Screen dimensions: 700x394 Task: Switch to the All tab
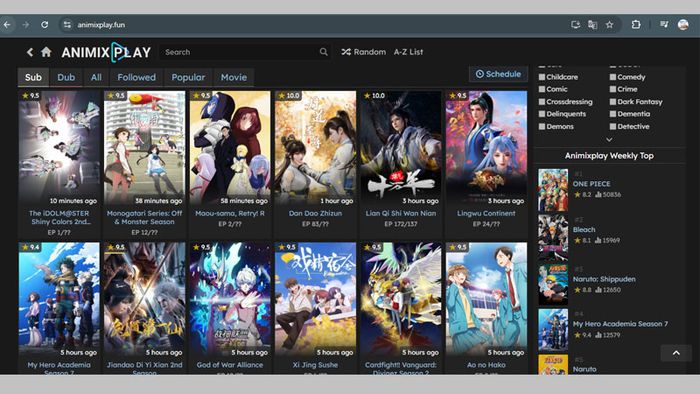[x=96, y=77]
